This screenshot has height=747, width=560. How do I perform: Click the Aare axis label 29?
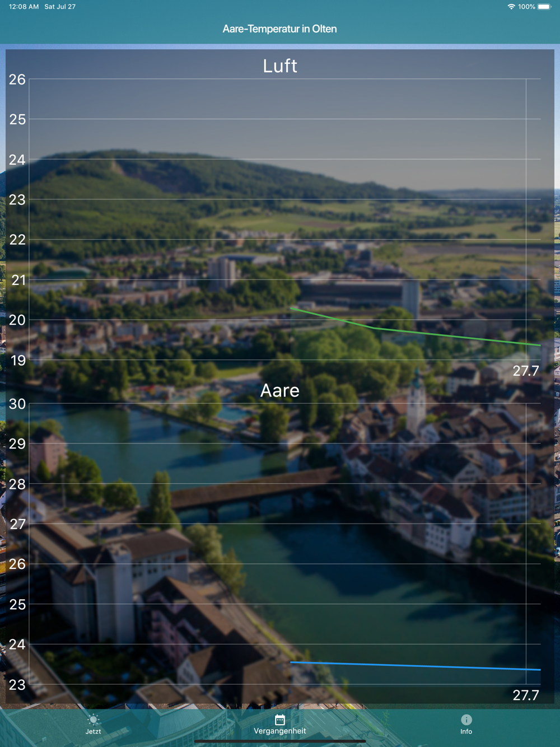point(17,443)
